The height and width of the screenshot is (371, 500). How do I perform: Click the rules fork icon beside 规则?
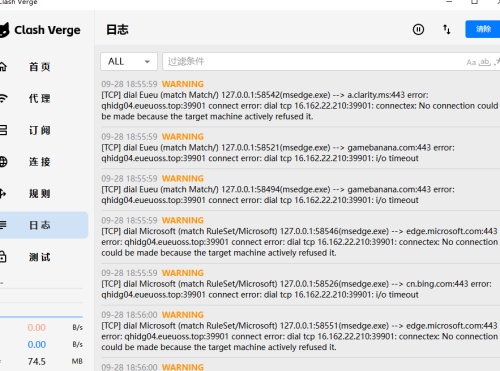point(3,193)
